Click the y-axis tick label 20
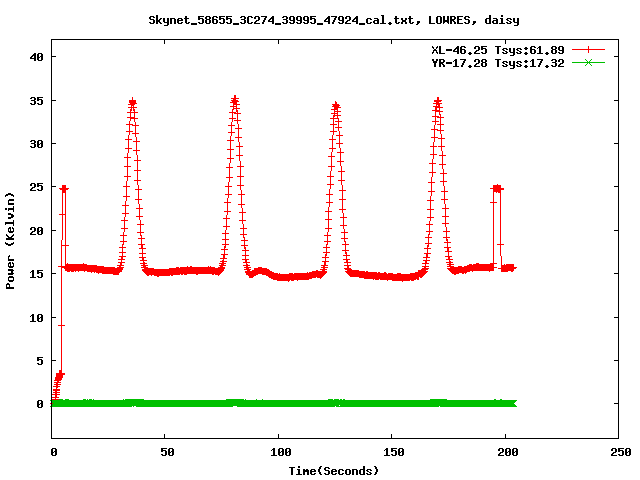This screenshot has height=480, width=640. (36, 231)
